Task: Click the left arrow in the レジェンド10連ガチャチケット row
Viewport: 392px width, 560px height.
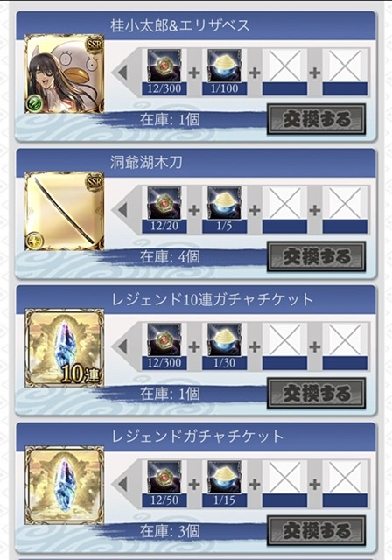Action: [x=122, y=346]
